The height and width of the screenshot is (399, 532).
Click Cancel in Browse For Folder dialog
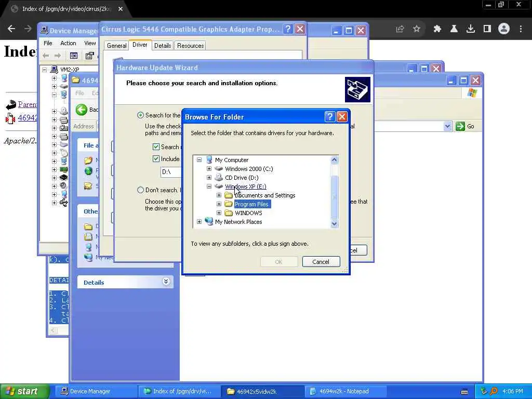click(x=321, y=262)
